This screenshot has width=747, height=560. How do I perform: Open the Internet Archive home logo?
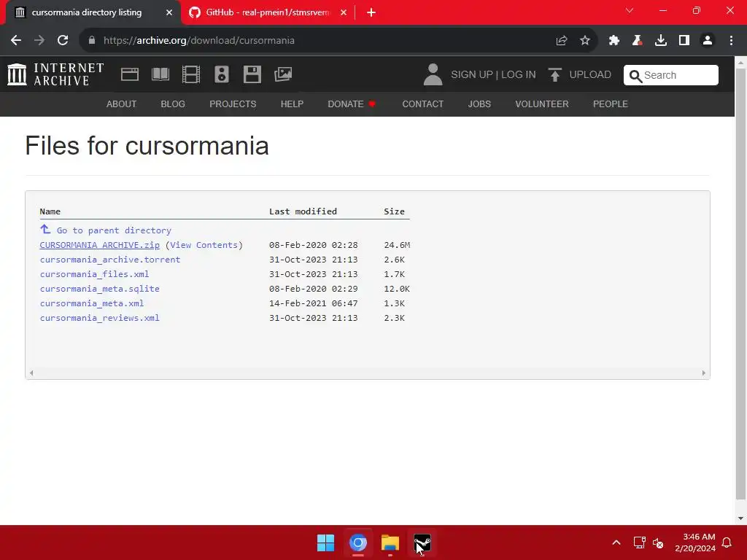[x=55, y=75]
